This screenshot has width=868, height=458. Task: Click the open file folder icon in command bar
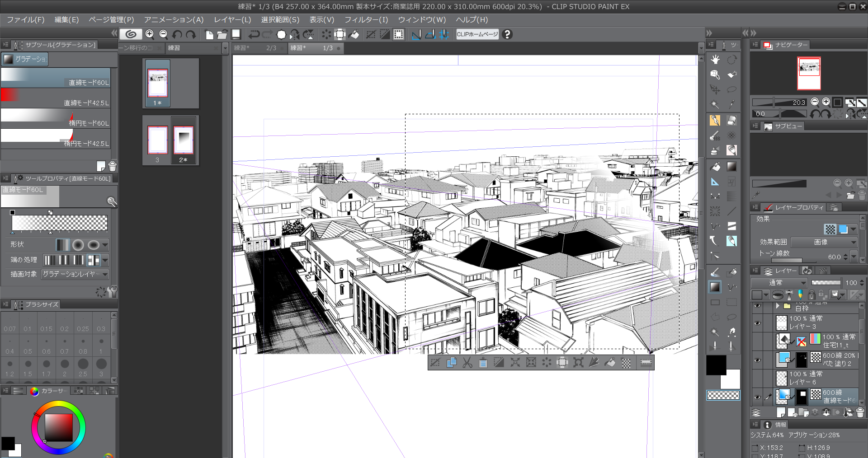[x=222, y=34]
